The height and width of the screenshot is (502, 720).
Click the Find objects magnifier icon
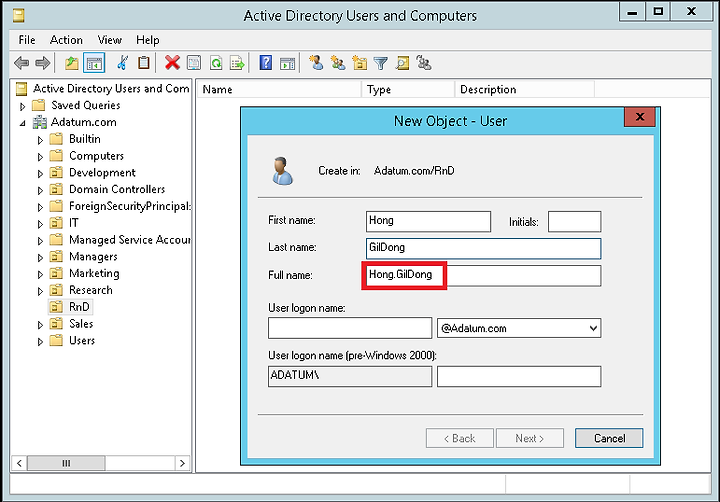tap(402, 63)
